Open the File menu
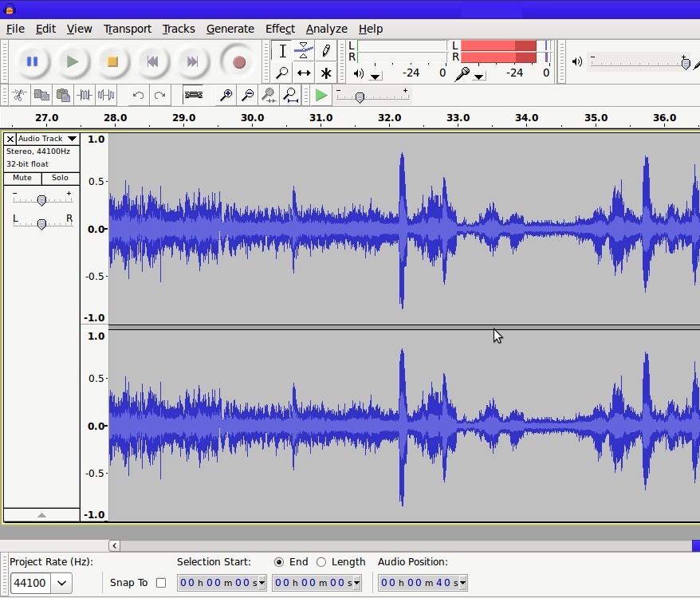The image size is (700, 598). (x=15, y=29)
